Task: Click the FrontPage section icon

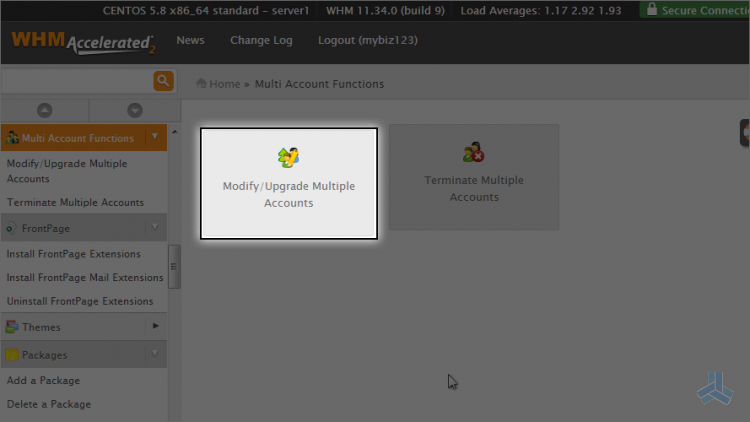Action: [x=11, y=228]
